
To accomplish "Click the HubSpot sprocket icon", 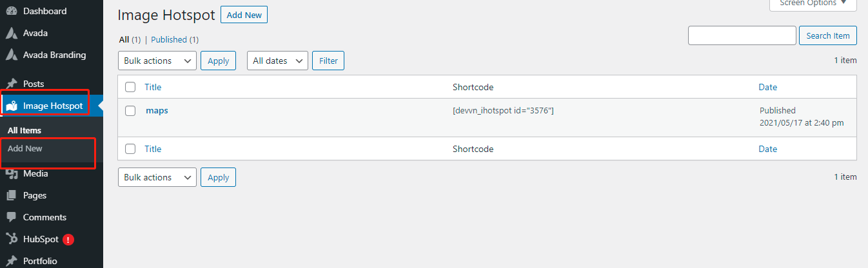I will (11, 239).
